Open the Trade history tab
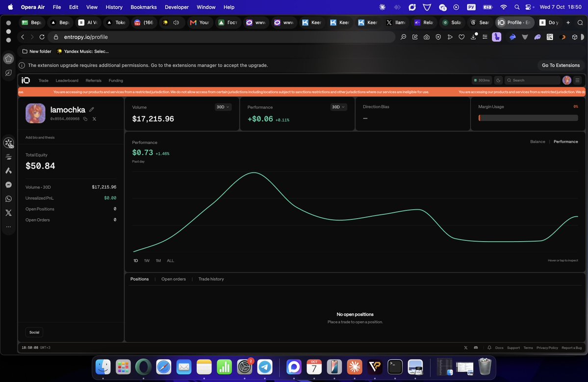 click(x=211, y=279)
